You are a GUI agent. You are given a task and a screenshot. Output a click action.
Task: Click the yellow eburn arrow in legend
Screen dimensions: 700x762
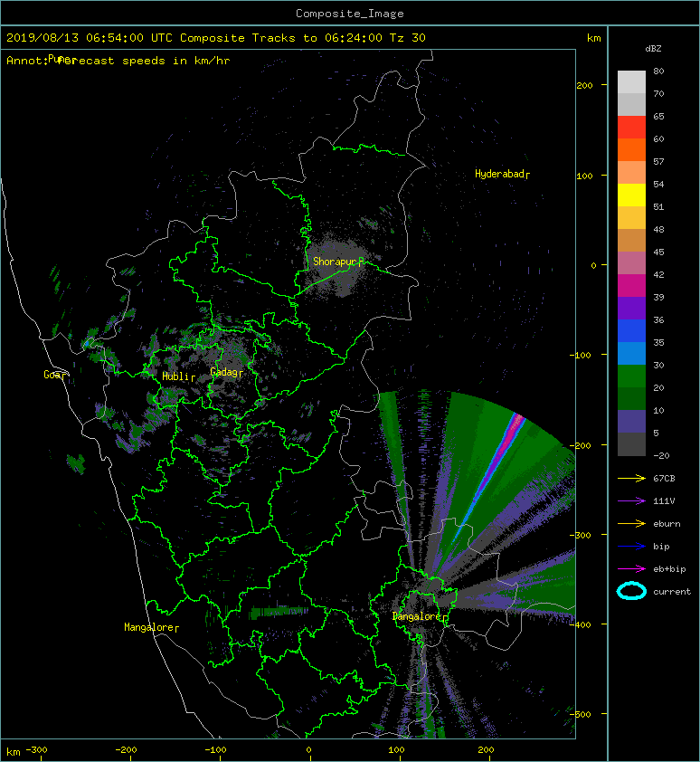click(631, 523)
